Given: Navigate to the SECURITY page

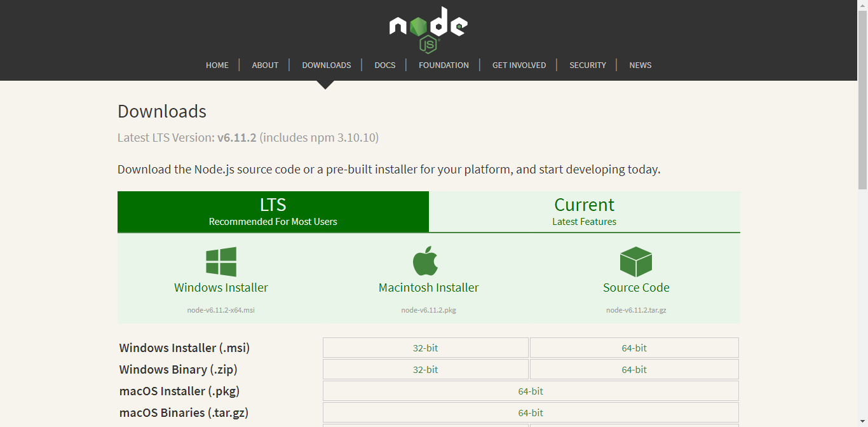Looking at the screenshot, I should (587, 65).
